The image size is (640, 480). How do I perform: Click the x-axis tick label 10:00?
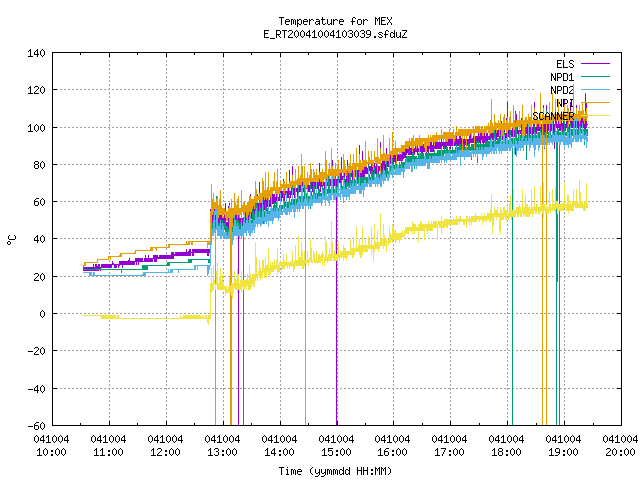point(51,452)
